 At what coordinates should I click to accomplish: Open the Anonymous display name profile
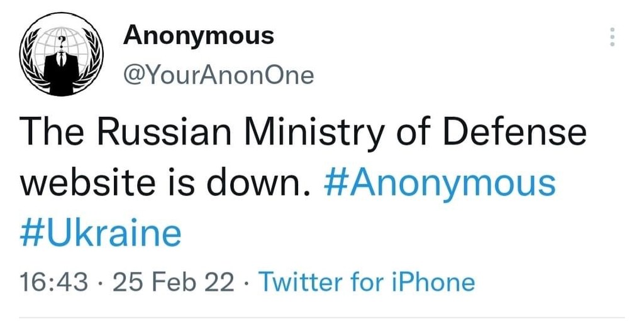pos(198,36)
